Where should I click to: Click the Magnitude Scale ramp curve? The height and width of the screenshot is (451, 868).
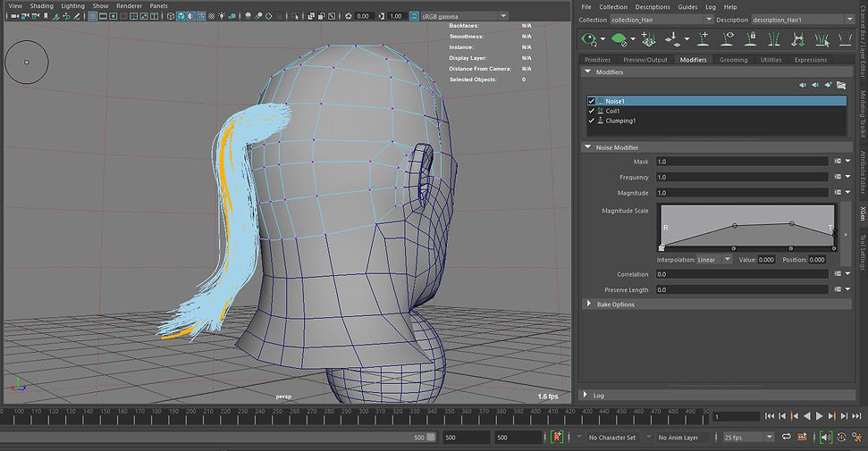point(748,228)
